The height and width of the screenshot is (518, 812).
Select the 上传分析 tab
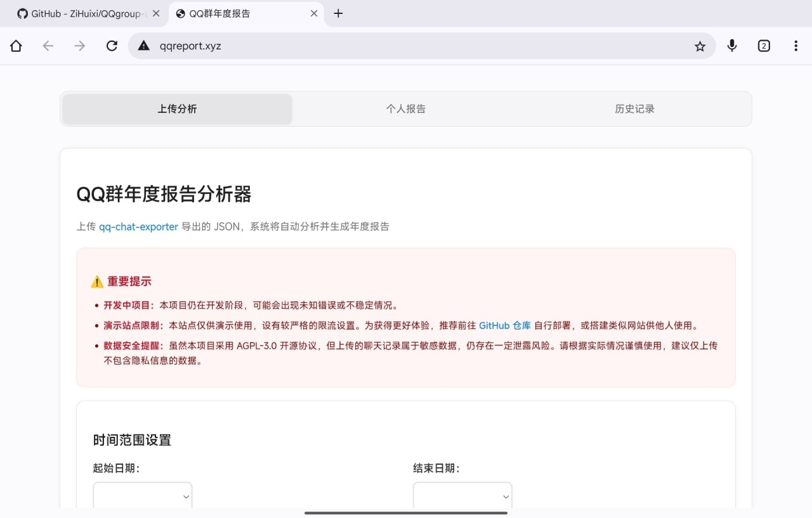178,109
